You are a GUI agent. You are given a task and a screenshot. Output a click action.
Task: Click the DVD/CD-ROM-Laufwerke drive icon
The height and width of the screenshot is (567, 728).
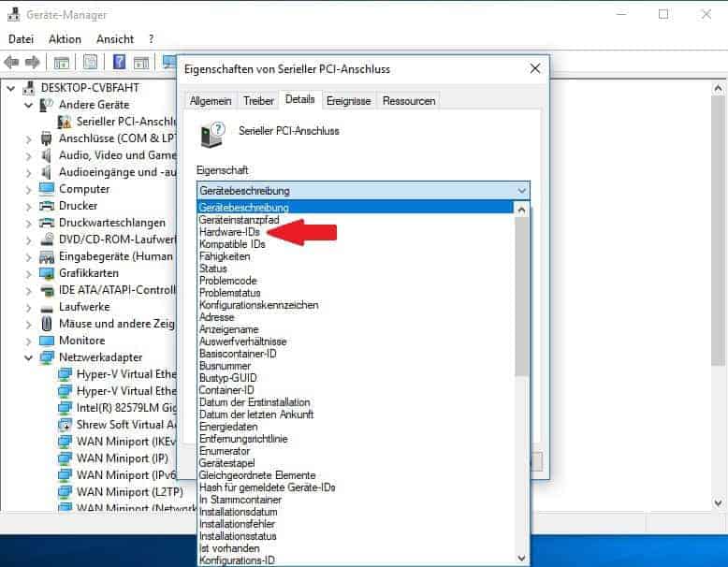click(47, 240)
